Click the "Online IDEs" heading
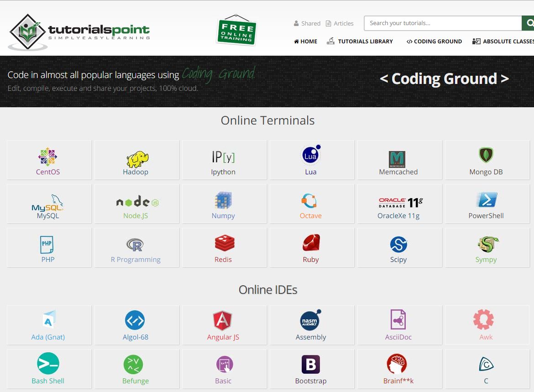 pos(267,289)
